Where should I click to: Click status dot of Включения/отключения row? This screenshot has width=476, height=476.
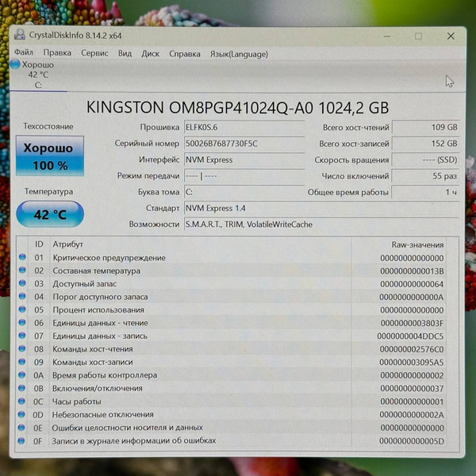tap(21, 388)
